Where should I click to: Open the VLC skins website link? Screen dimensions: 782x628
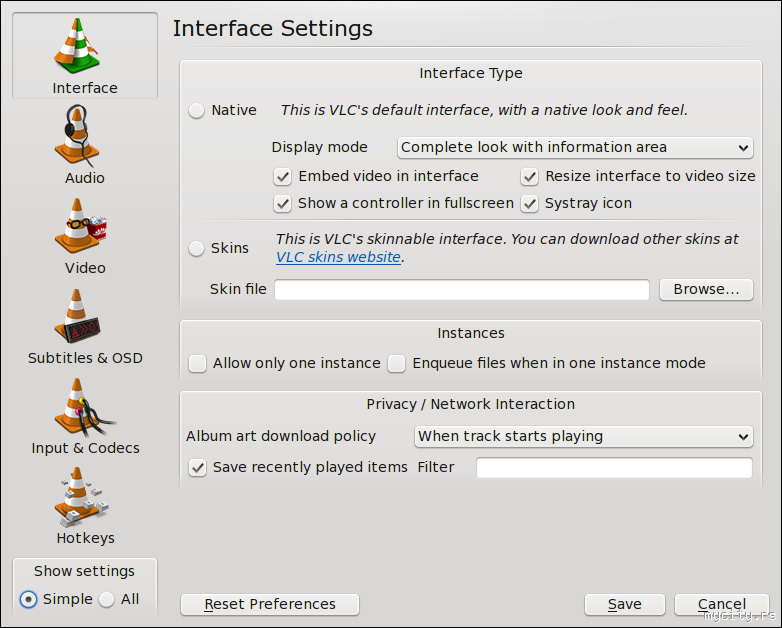338,258
